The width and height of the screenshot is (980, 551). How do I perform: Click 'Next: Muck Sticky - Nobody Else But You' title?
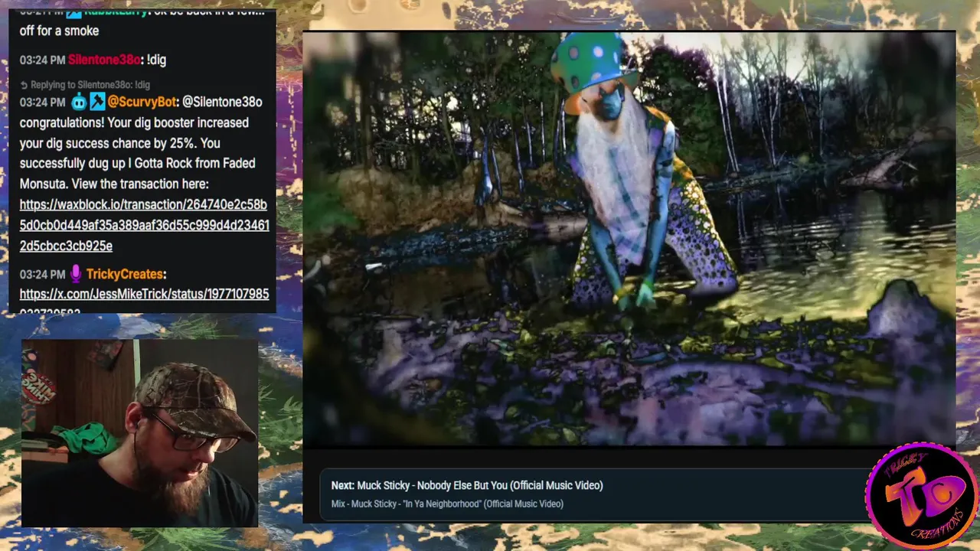click(x=467, y=485)
